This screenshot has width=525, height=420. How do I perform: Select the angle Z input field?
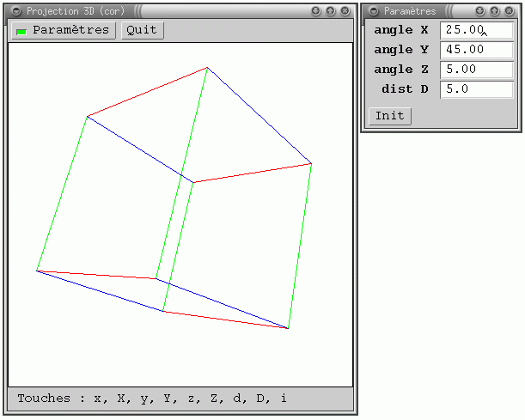[x=476, y=70]
